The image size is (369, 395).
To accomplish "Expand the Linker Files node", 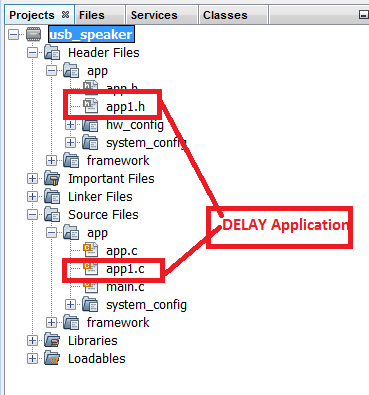I will [x=32, y=197].
